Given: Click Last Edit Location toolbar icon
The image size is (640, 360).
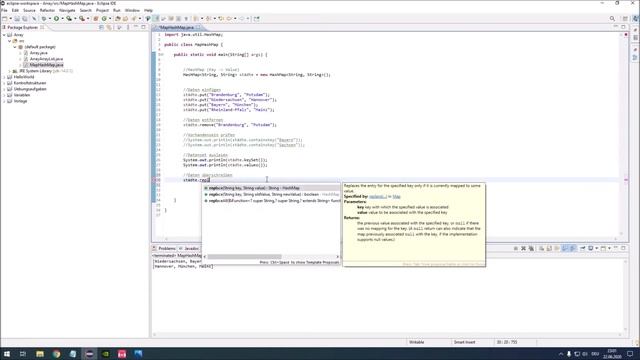Looking at the screenshot, I should tap(221, 18).
